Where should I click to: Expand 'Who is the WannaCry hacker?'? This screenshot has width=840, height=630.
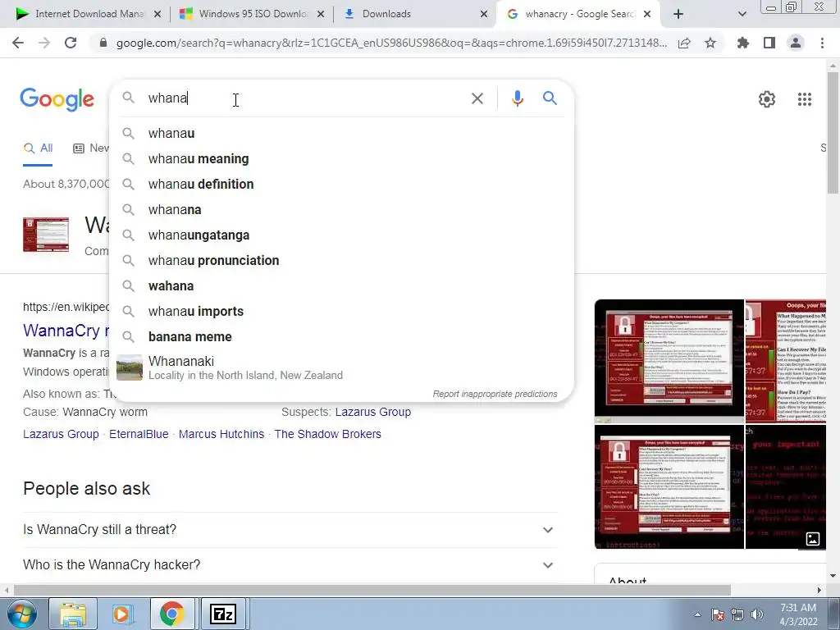pos(290,565)
